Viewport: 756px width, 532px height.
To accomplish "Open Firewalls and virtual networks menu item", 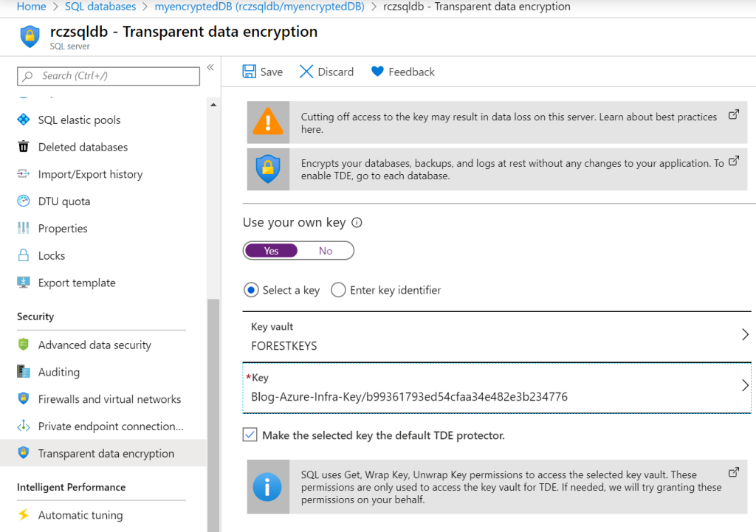I will [109, 399].
